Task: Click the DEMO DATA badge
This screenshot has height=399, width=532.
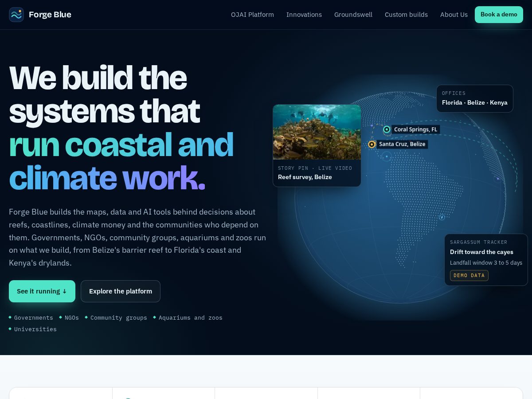Action: 469,275
